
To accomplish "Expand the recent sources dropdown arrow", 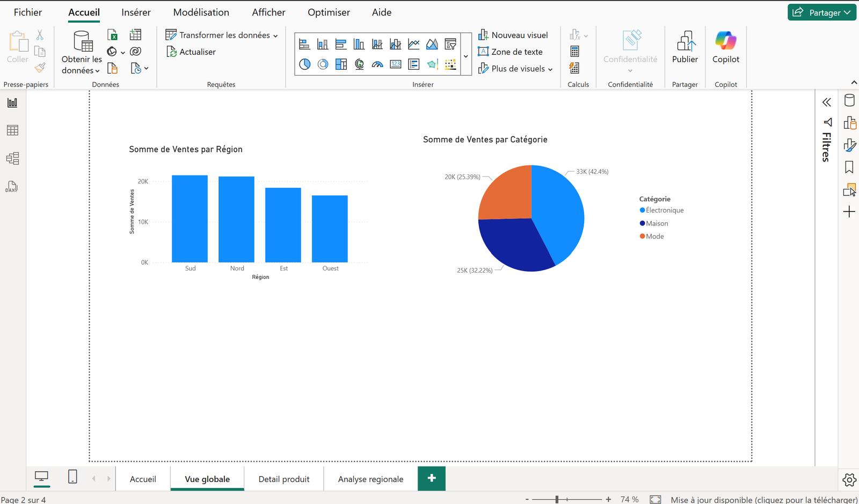I will coord(146,69).
